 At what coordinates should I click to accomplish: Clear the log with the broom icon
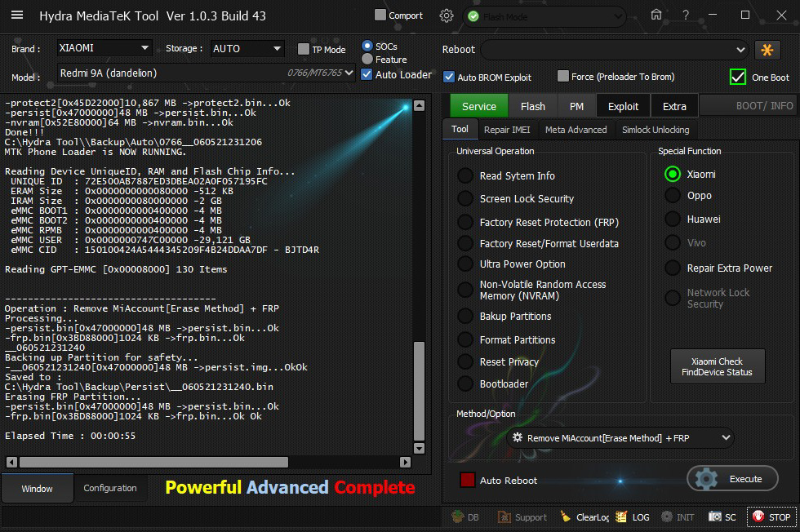coord(567,516)
